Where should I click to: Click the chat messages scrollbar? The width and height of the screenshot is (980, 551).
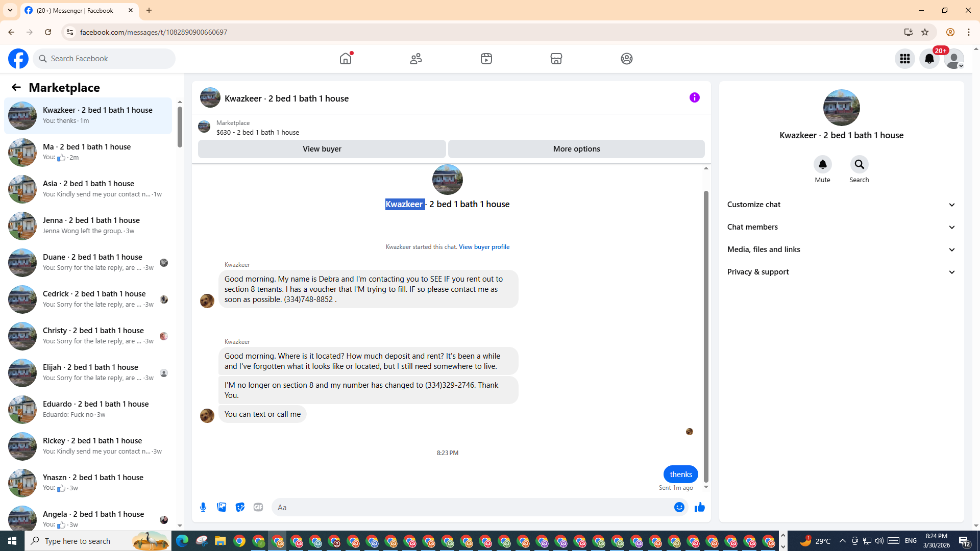(x=706, y=337)
